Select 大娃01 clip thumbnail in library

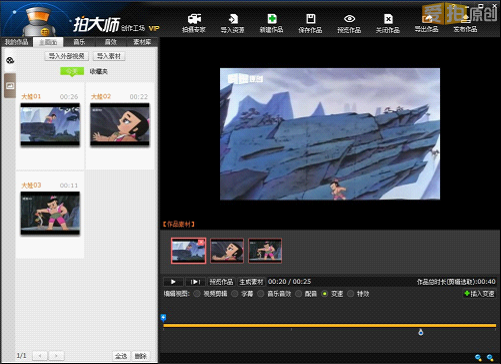50,124
